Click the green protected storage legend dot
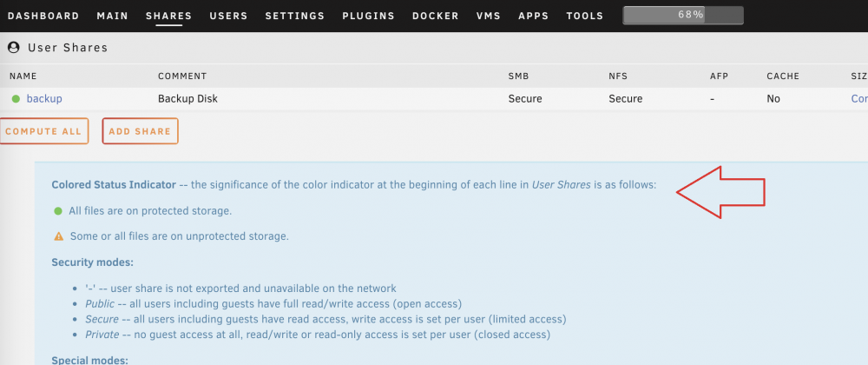868x365 pixels. [x=57, y=211]
